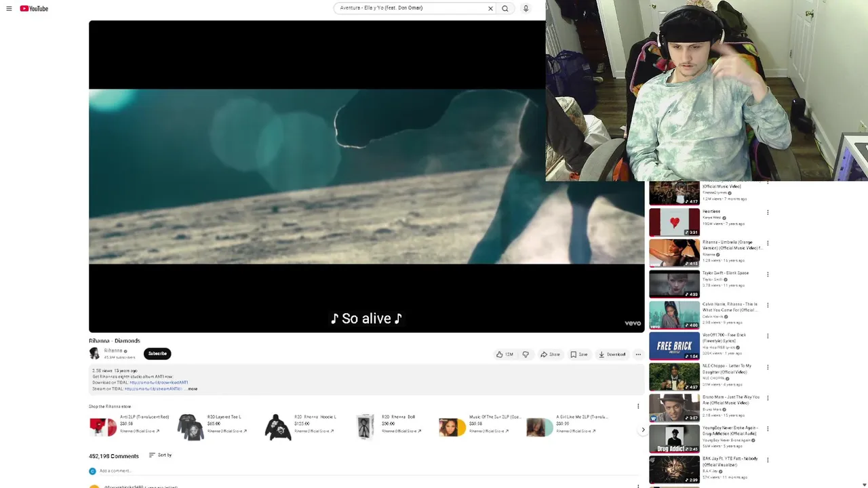Open the first comment's options menu

point(638,485)
